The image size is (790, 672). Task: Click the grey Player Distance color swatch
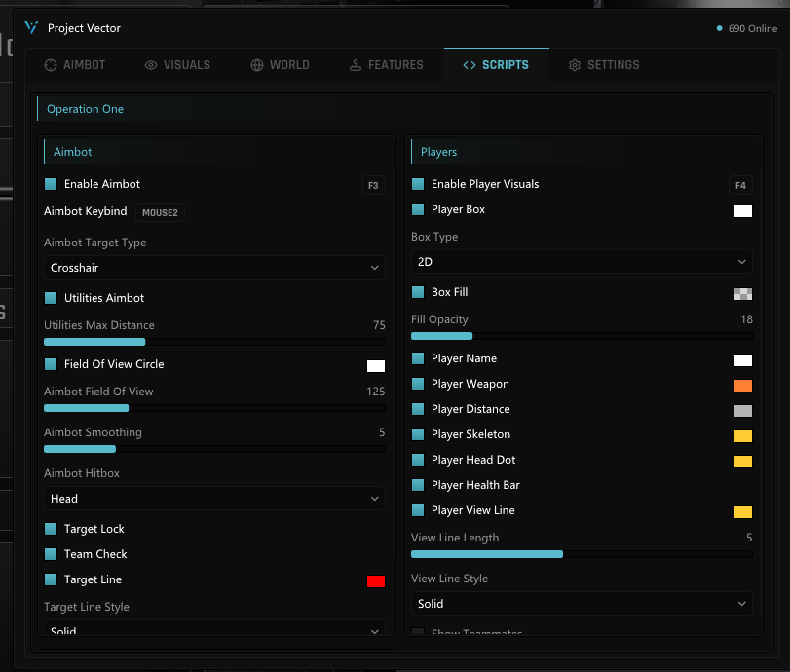click(x=743, y=411)
